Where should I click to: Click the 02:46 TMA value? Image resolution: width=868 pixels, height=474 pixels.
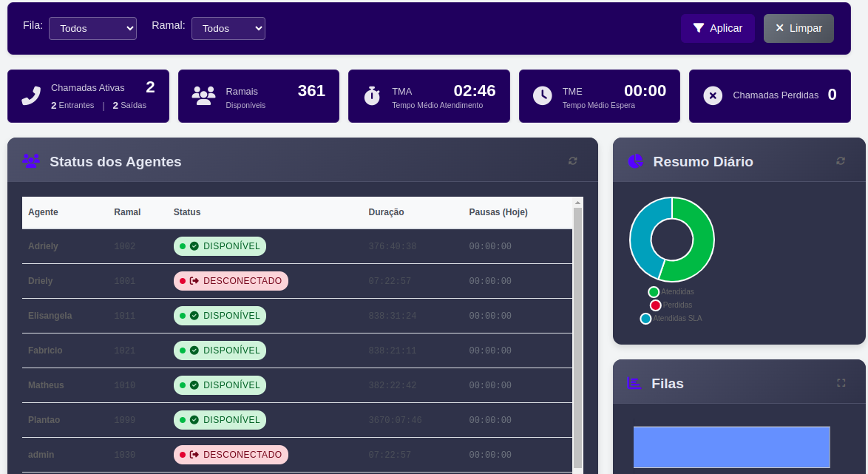[475, 91]
